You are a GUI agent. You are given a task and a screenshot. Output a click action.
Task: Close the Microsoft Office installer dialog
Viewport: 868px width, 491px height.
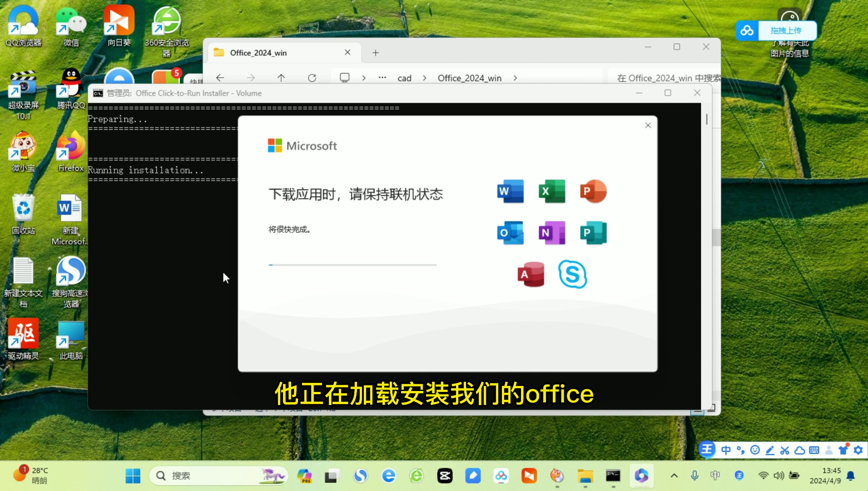[x=648, y=125]
